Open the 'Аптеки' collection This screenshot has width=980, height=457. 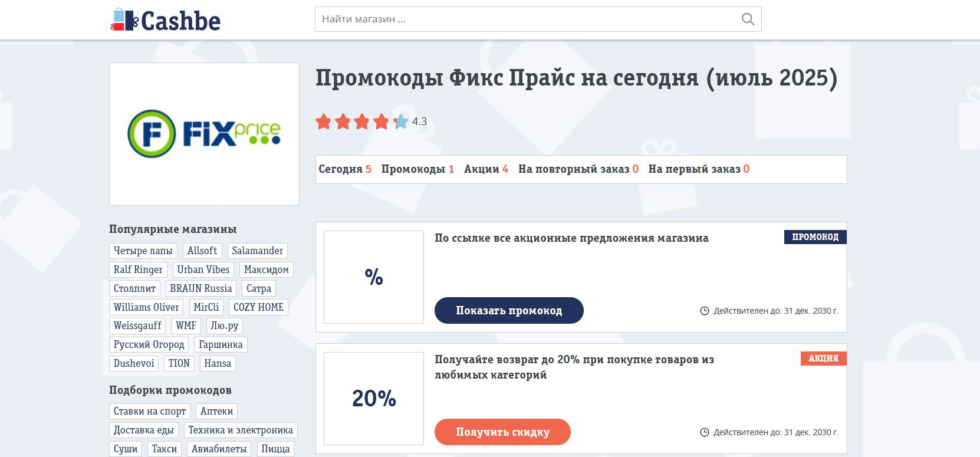(216, 411)
